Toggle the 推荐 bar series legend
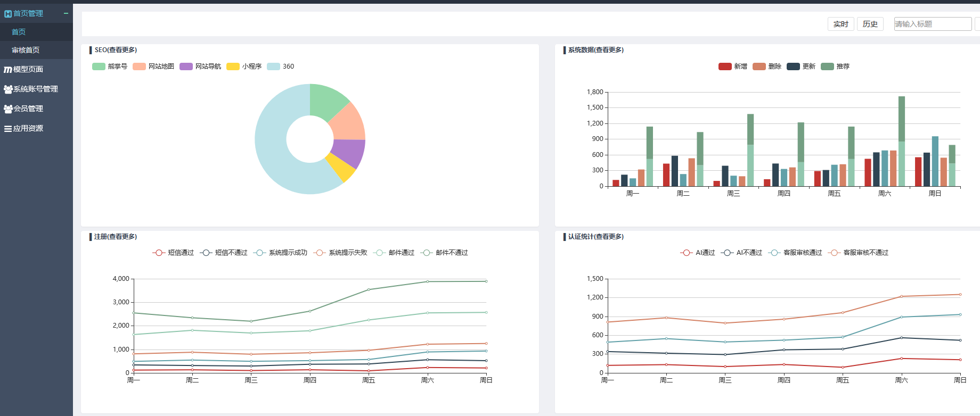The image size is (980, 416). tap(835, 66)
